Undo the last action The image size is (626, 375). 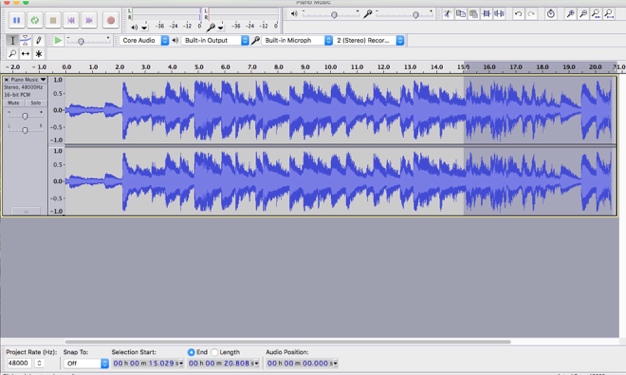(518, 14)
